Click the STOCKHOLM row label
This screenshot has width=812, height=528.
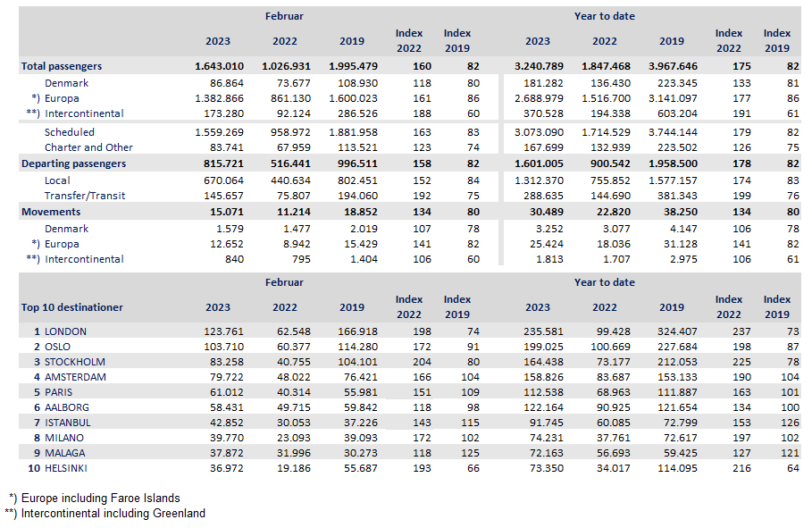pyautogui.click(x=75, y=362)
